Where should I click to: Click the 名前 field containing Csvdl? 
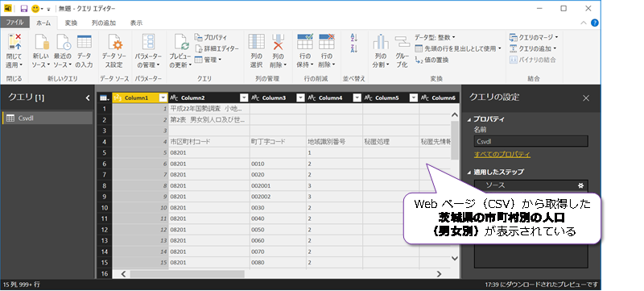pos(531,141)
